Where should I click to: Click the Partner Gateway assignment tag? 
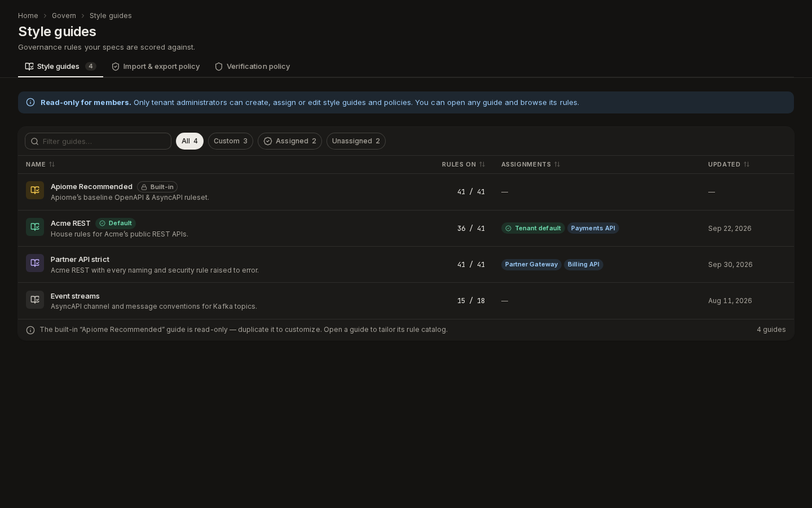click(x=531, y=265)
